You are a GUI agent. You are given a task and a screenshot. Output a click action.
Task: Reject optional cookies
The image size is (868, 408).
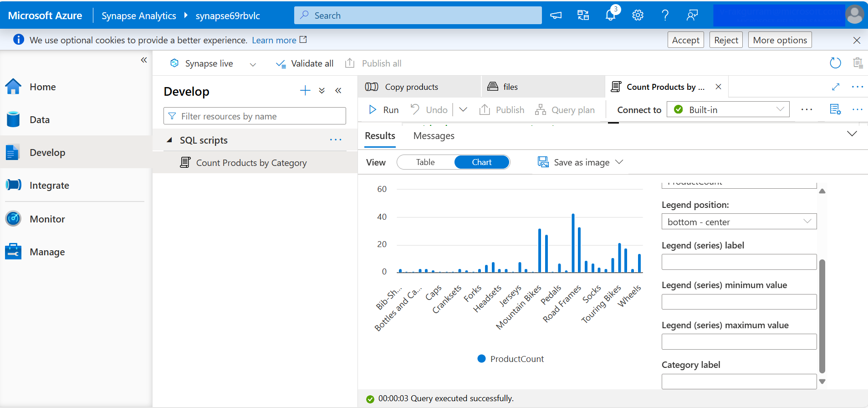click(x=726, y=40)
